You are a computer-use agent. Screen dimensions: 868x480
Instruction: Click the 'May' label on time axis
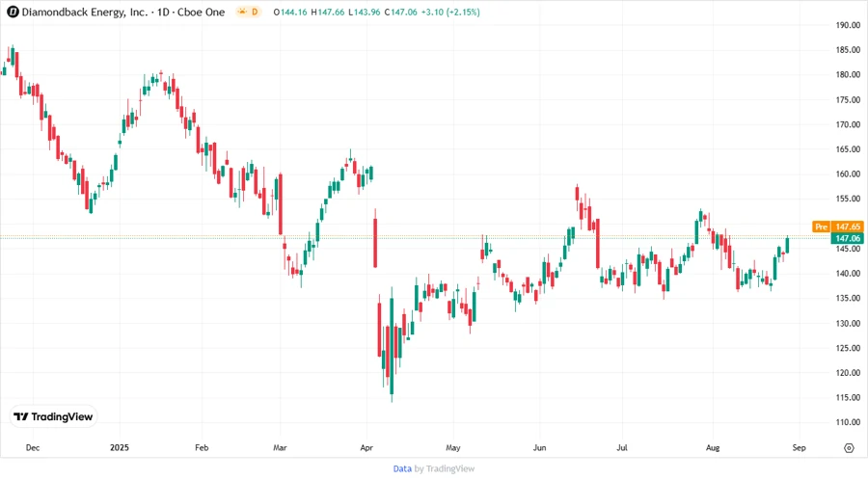[x=453, y=447]
